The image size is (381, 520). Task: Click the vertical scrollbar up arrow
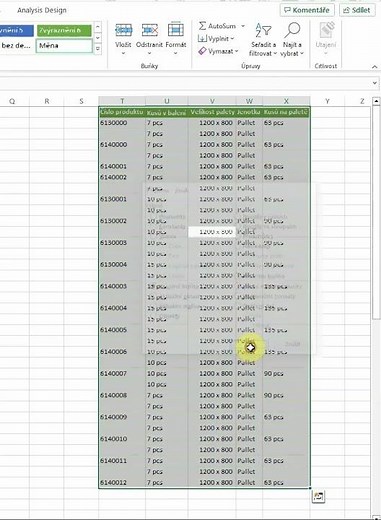pos(376,101)
